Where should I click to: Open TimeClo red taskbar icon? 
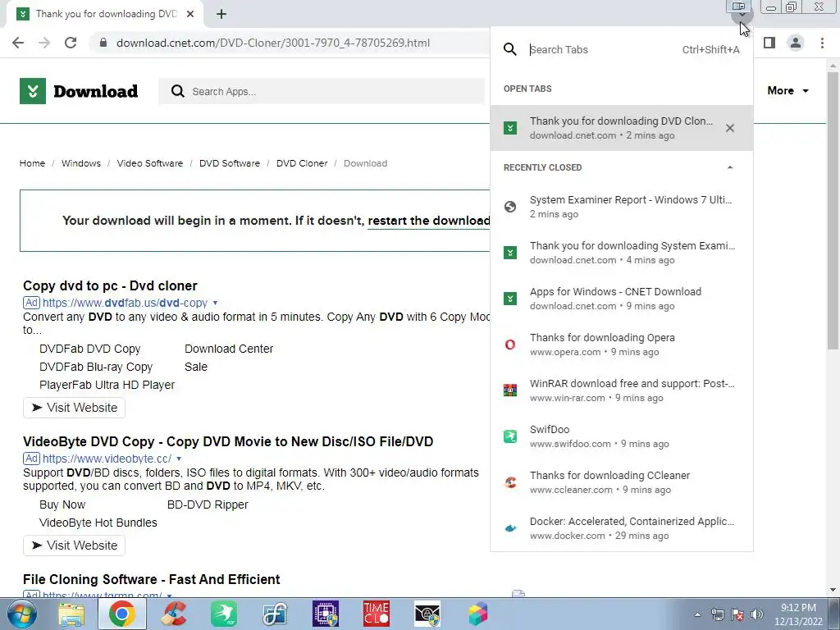tap(377, 614)
